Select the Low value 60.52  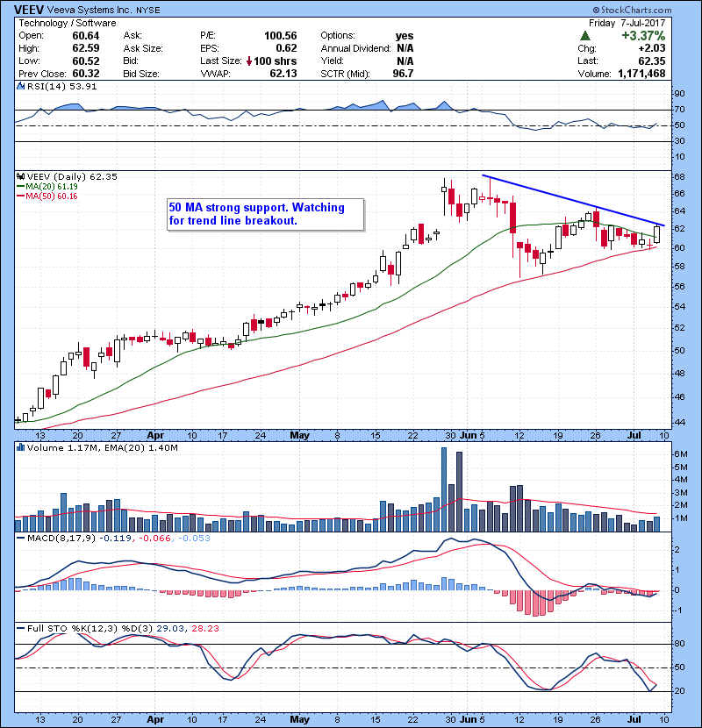(85, 61)
